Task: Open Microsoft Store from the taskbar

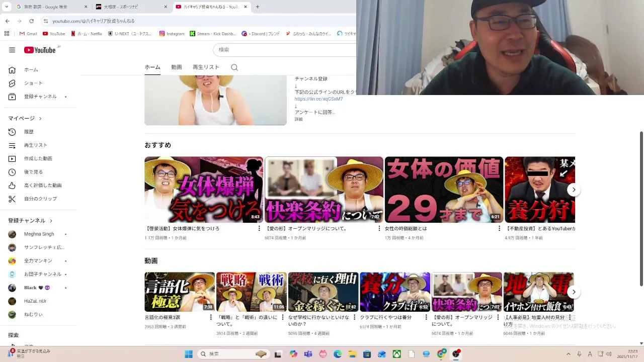Action: coord(367,354)
